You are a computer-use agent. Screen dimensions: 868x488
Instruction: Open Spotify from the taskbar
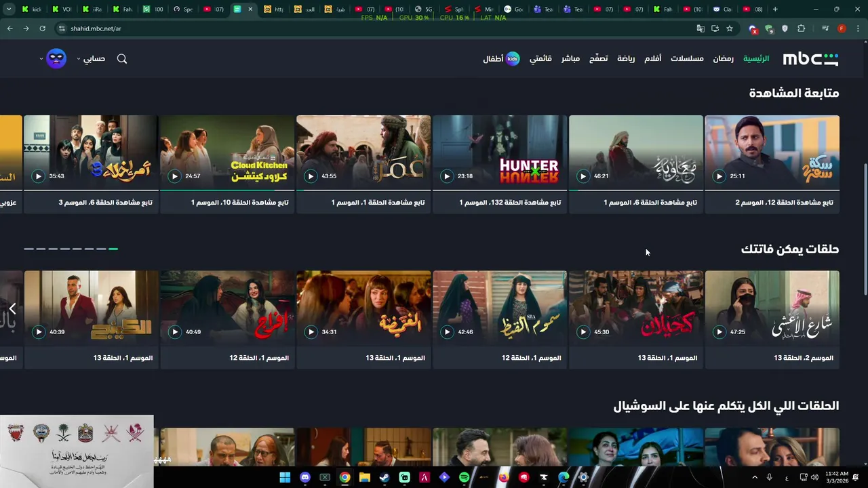click(464, 478)
